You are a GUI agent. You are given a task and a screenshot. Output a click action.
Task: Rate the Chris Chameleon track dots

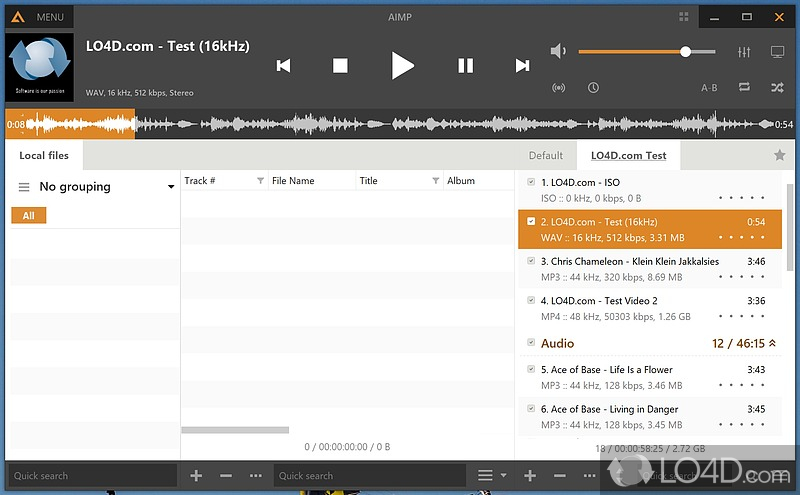pos(741,277)
